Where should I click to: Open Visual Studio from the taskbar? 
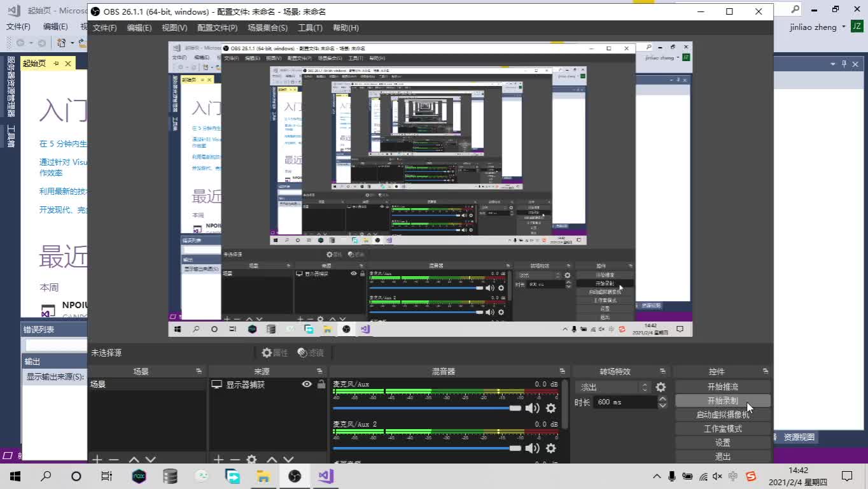pos(326,476)
